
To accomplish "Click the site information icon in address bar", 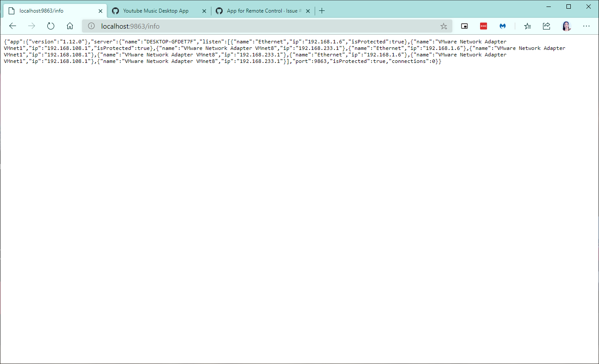I will click(91, 26).
